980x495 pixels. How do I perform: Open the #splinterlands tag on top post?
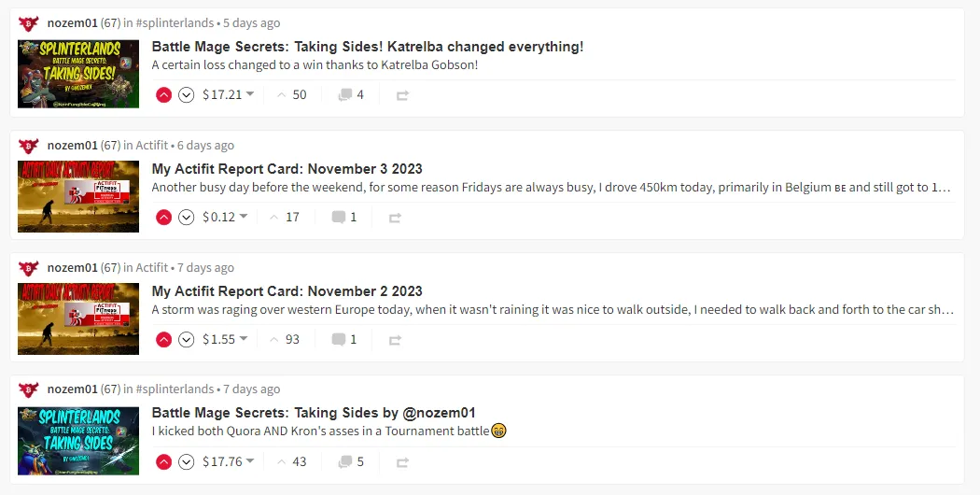pos(175,23)
